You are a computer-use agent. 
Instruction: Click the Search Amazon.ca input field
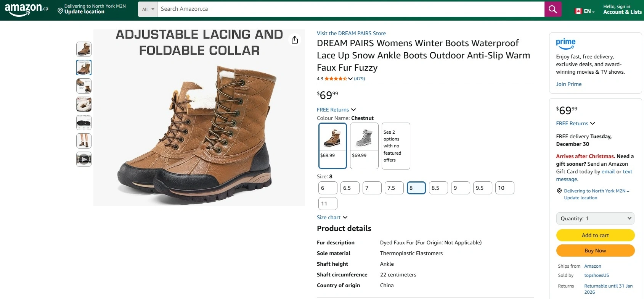click(x=351, y=9)
